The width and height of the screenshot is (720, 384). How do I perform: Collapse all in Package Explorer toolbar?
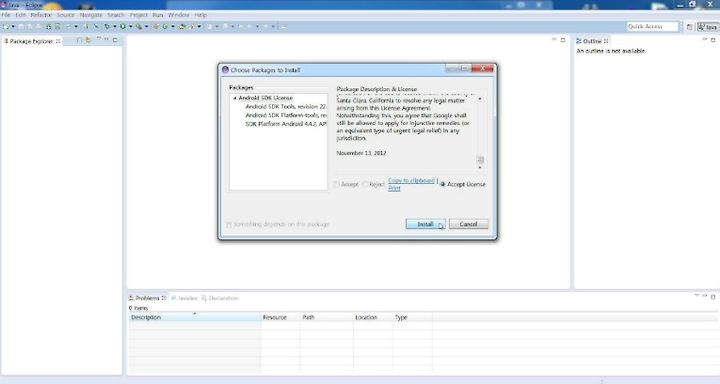tap(79, 40)
